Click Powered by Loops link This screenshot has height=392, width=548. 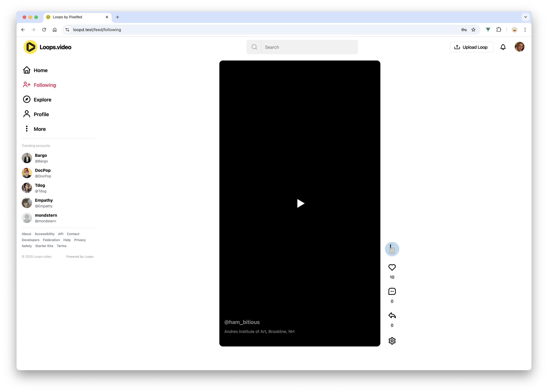(80, 257)
